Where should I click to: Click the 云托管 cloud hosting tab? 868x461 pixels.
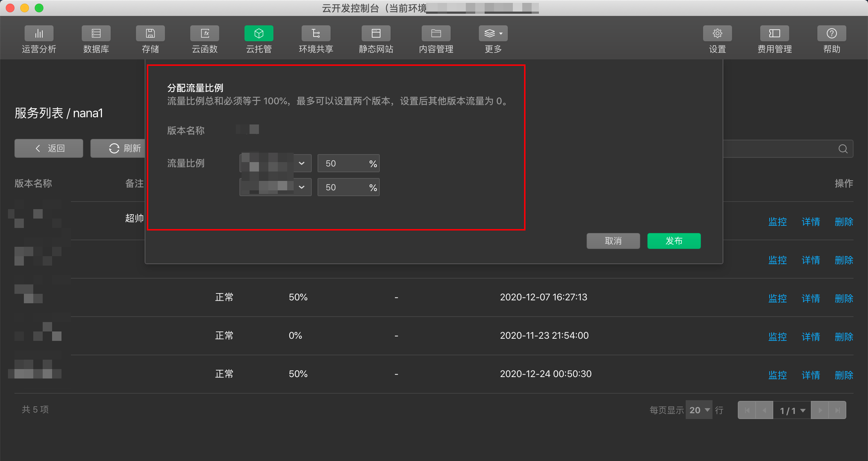point(259,34)
